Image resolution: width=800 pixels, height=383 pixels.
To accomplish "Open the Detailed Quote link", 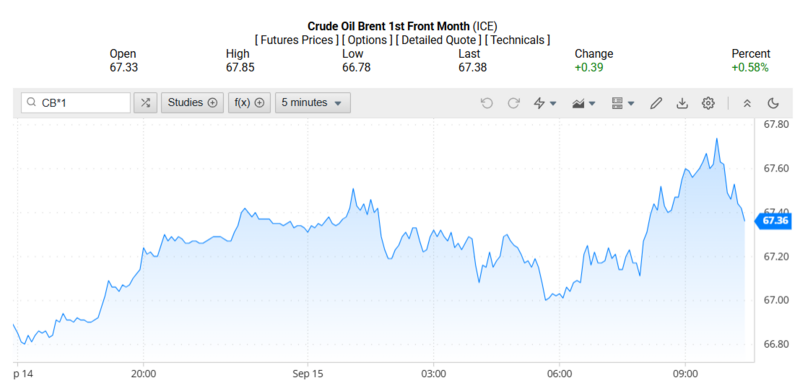I will click(x=440, y=40).
